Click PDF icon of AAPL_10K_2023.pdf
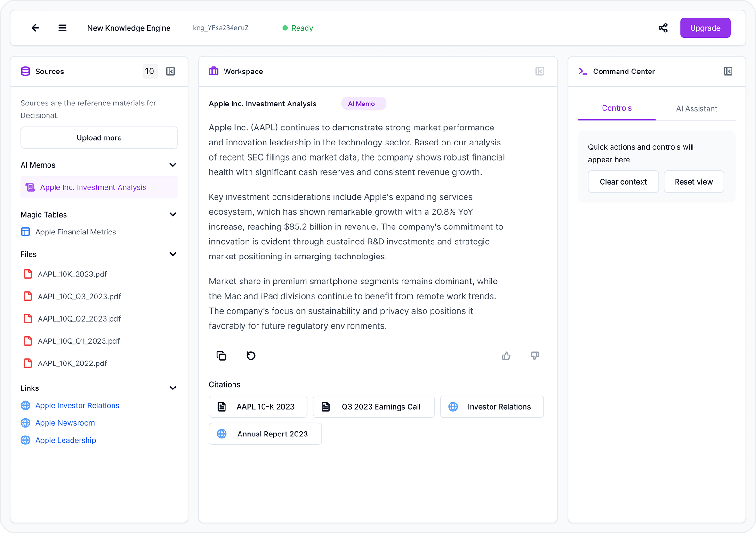 click(x=28, y=274)
